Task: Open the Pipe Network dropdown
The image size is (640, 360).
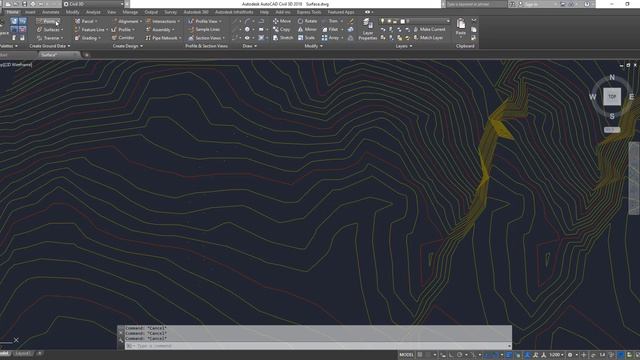Action: click(163, 38)
